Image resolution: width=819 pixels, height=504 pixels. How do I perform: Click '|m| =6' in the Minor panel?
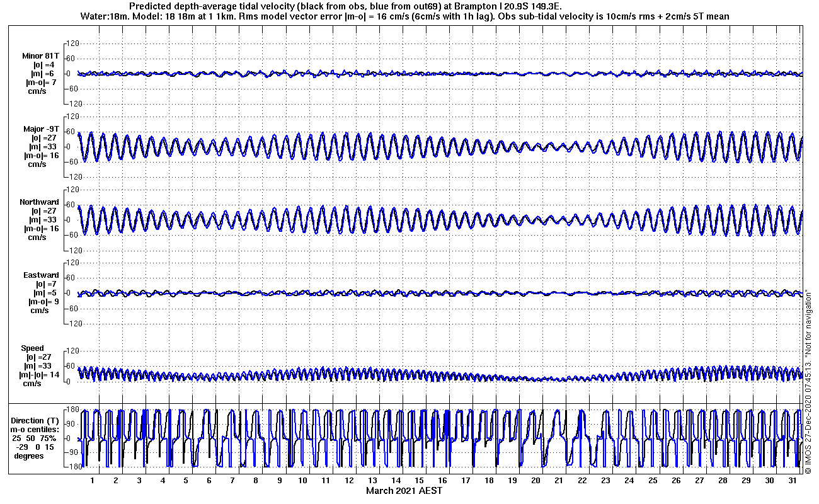click(43, 74)
